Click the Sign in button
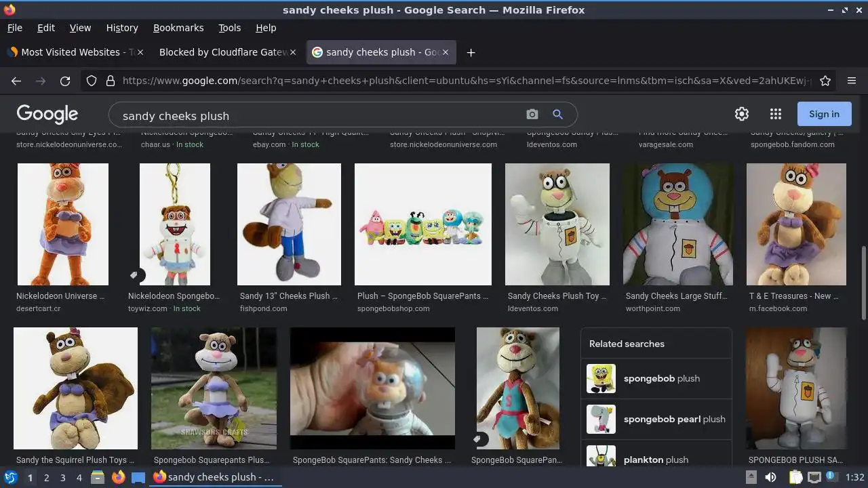 pos(824,114)
